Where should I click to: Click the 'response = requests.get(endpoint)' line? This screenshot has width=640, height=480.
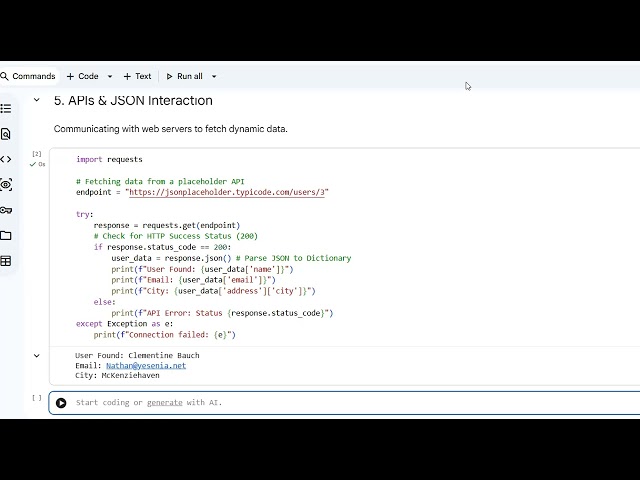[167, 225]
